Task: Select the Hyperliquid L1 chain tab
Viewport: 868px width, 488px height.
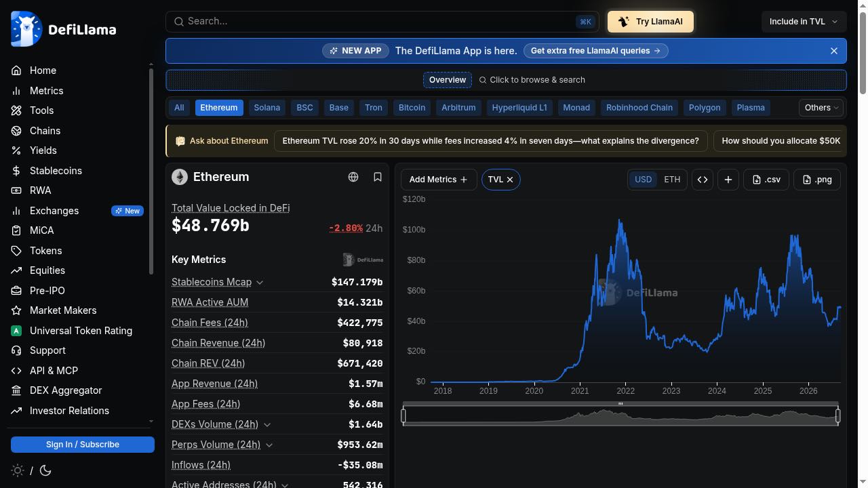Action: tap(519, 108)
